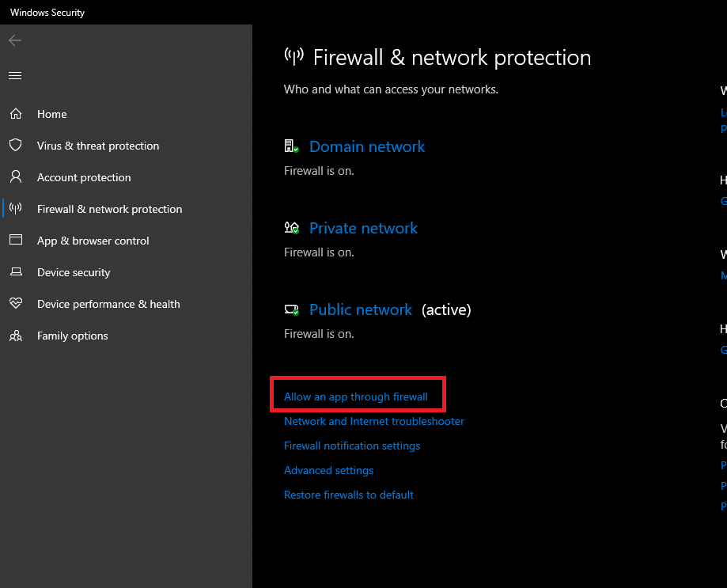Open the Domain network settings link

point(367,146)
